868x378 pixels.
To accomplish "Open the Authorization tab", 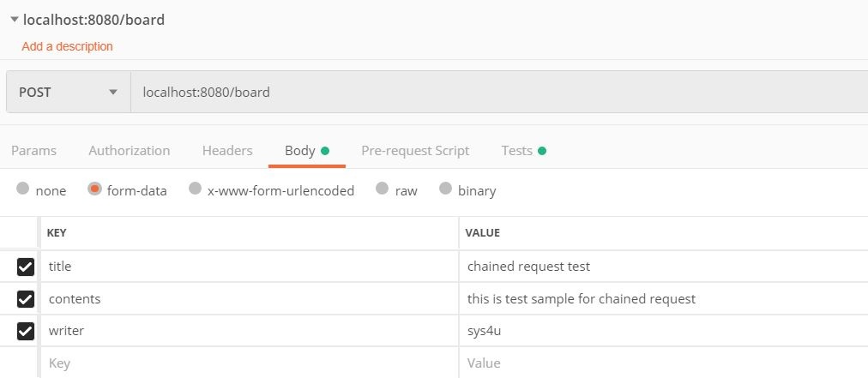I will point(129,151).
